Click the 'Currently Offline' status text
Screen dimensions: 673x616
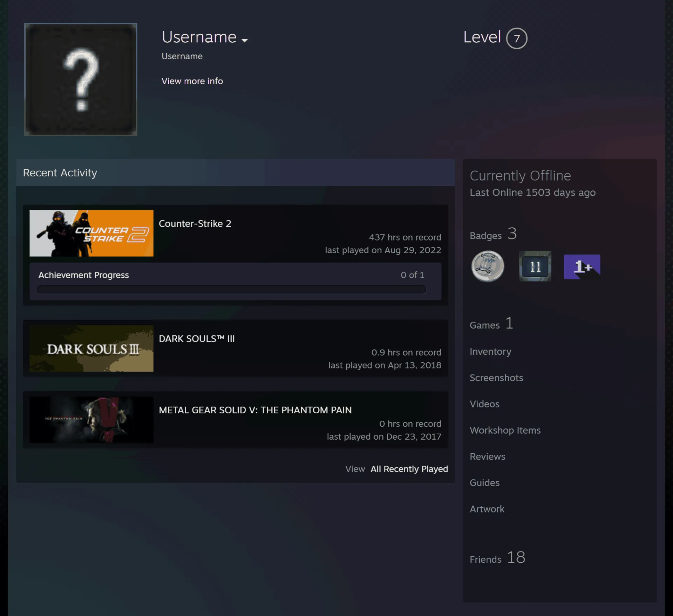click(x=520, y=176)
